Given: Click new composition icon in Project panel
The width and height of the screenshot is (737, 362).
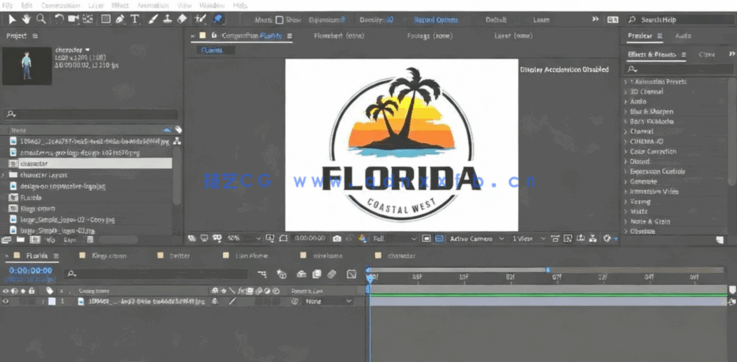Looking at the screenshot, I should 34,240.
